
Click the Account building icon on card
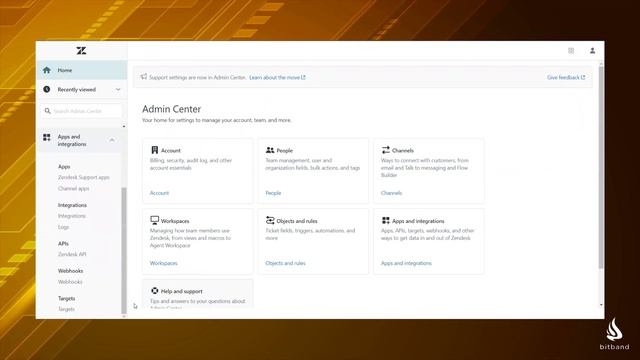point(154,150)
